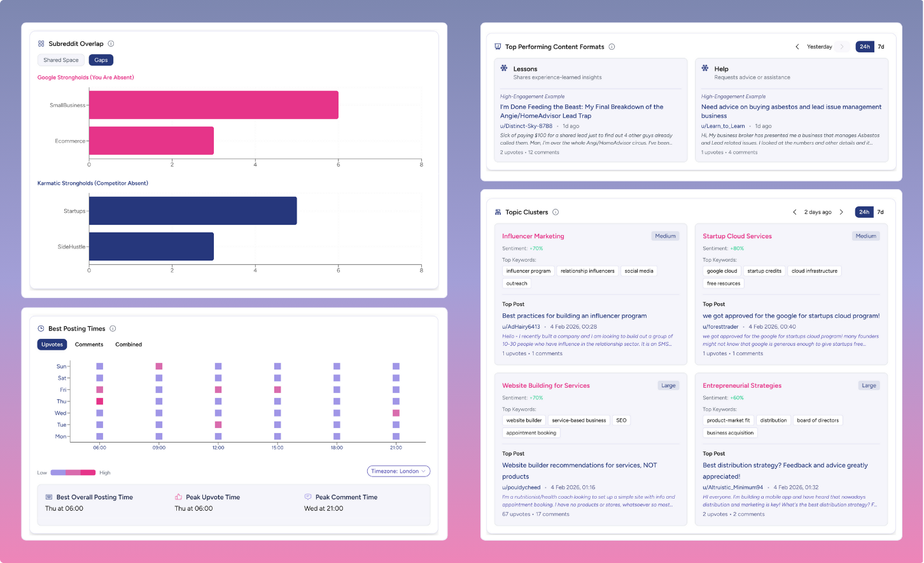Image resolution: width=924 pixels, height=563 pixels.
Task: Click the SmallBusiness pink bar in chart
Action: [x=213, y=105]
